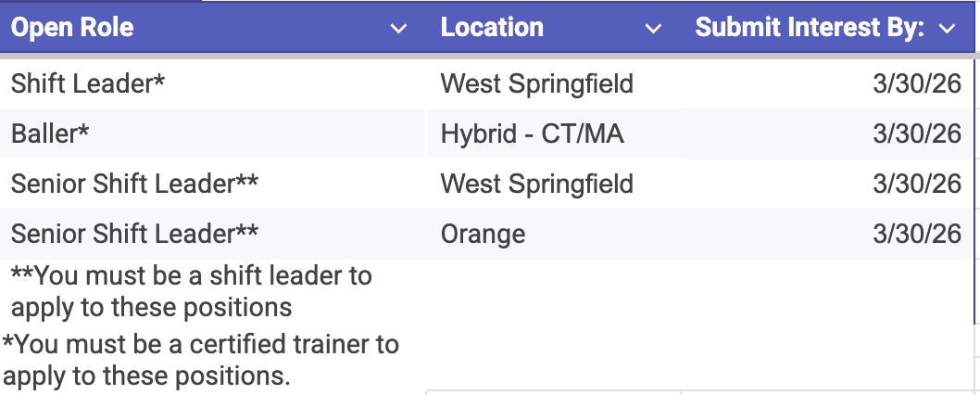Open Submit Interest By column dropdown
This screenshot has height=395, width=980.
pyautogui.click(x=946, y=30)
